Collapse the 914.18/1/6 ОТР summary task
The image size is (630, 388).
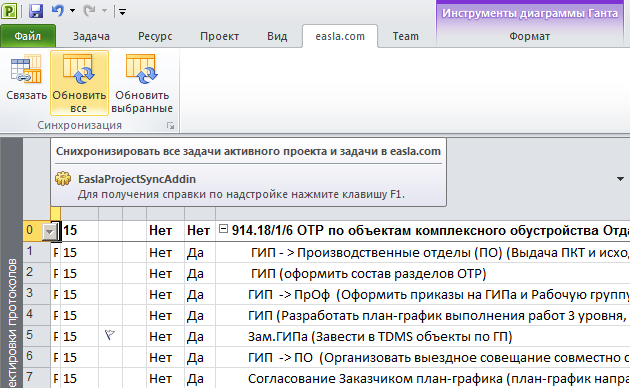(223, 229)
